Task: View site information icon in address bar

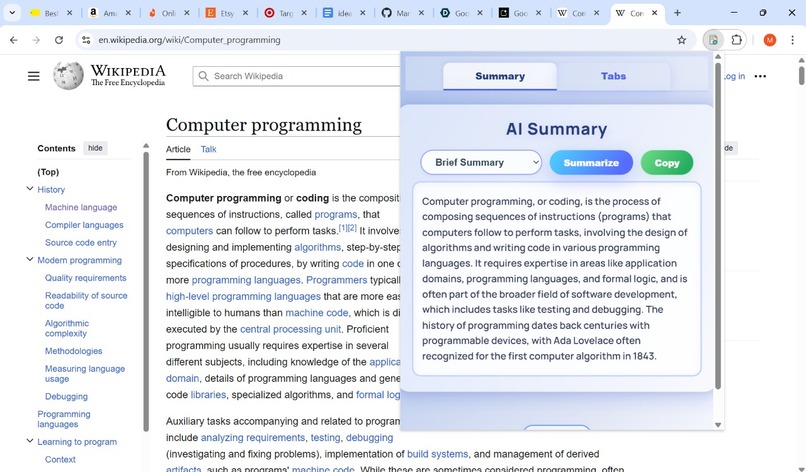Action: coord(86,40)
